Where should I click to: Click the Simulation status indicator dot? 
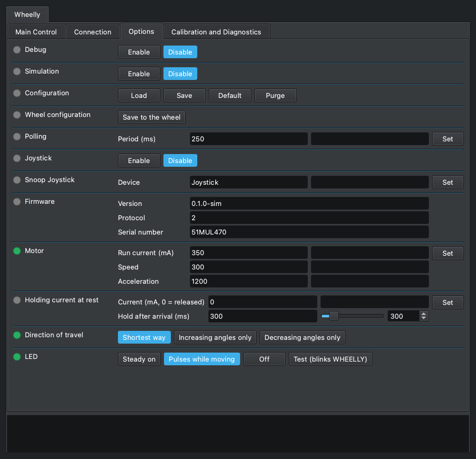pyautogui.click(x=17, y=71)
